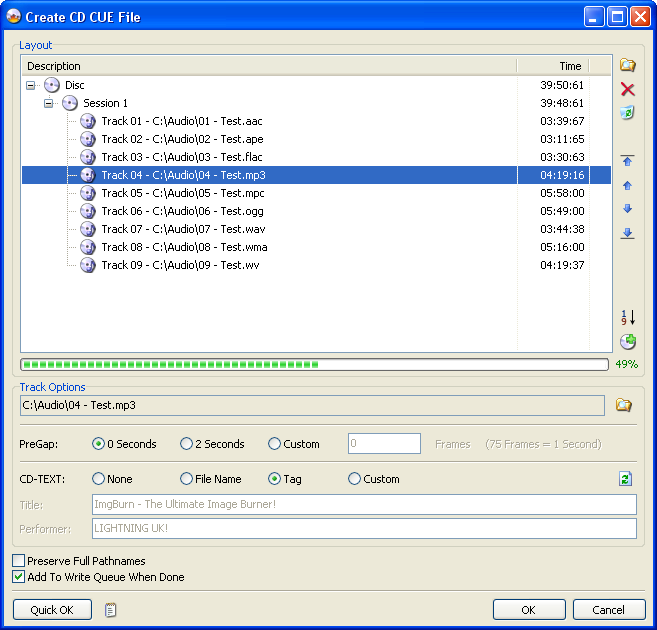Select Track 04 - Test.mp3 row
The image size is (657, 630).
pos(316,175)
